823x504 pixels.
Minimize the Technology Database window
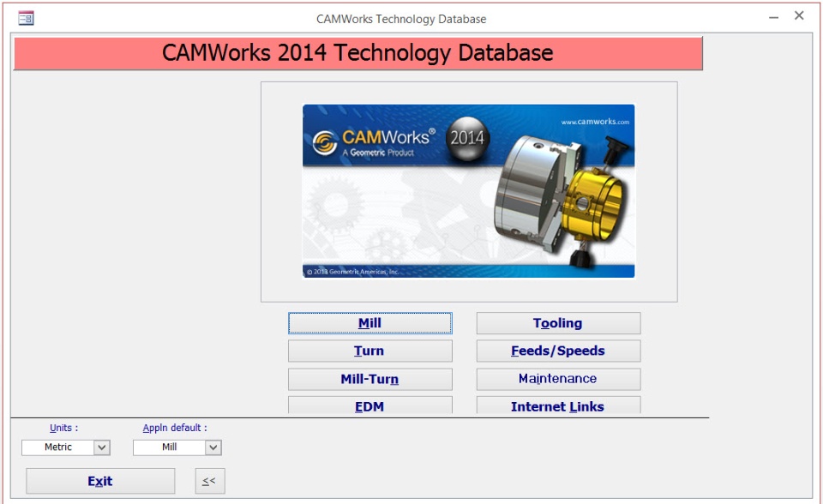click(773, 17)
